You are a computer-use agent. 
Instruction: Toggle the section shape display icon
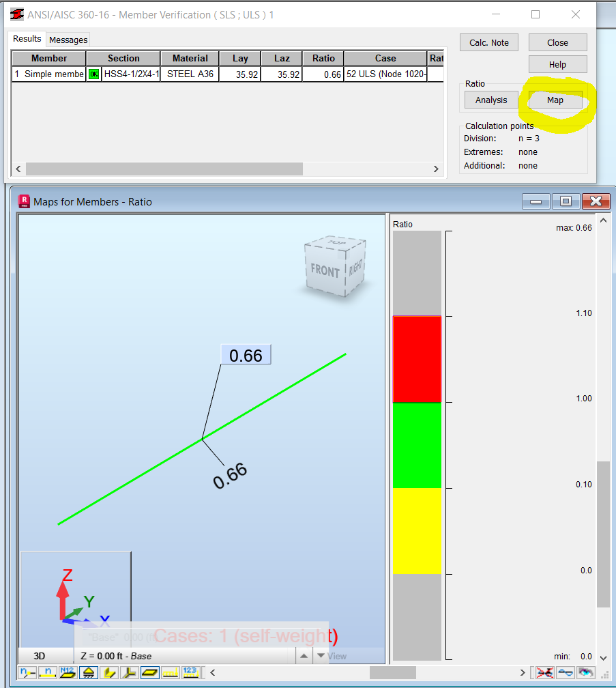(149, 673)
